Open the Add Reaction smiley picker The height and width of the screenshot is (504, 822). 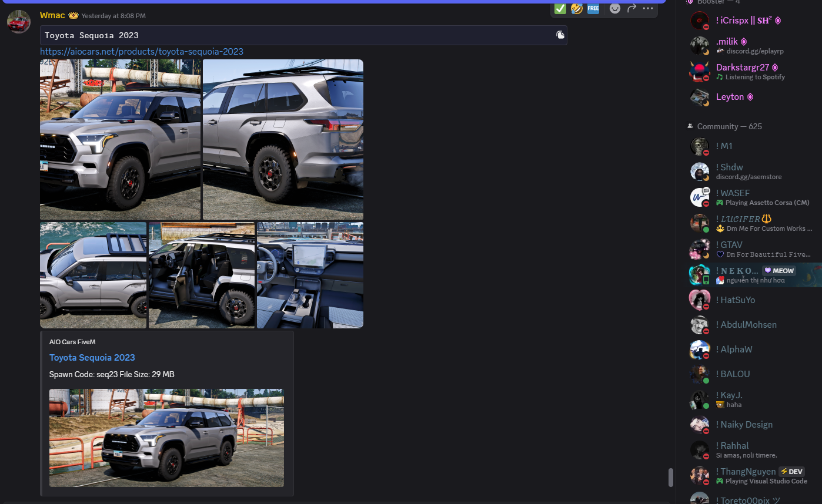click(614, 8)
